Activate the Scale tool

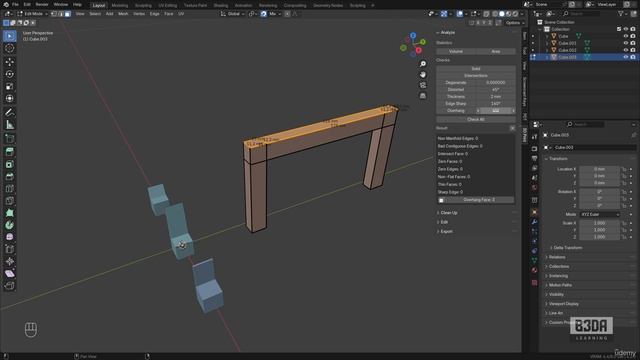9,86
